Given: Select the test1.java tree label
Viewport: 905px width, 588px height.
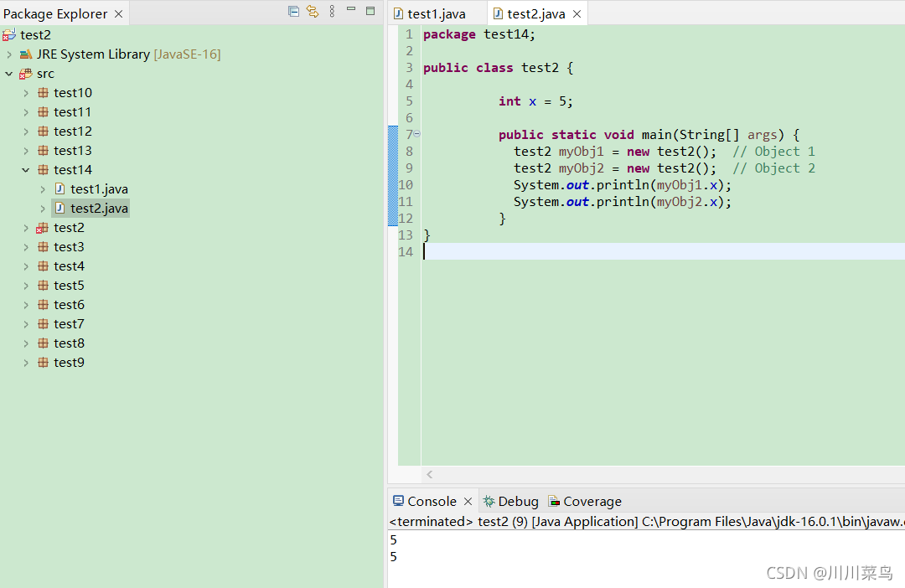Looking at the screenshot, I should (99, 189).
